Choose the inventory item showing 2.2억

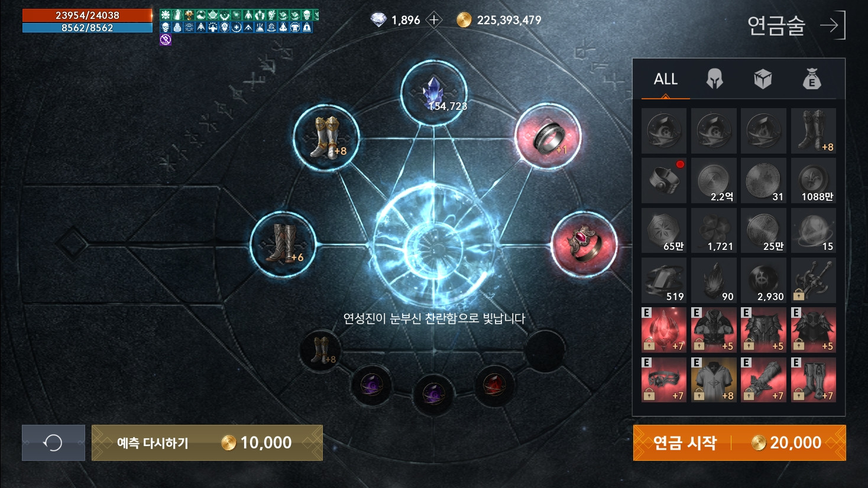(x=714, y=180)
